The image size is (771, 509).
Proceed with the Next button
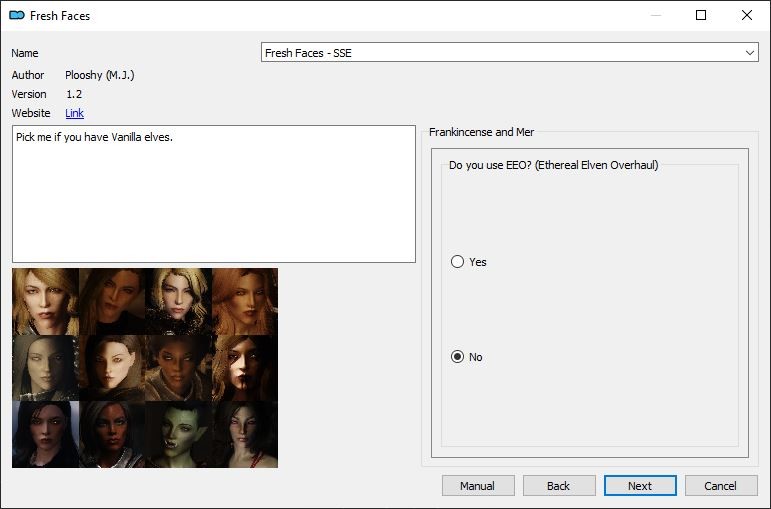(640, 486)
